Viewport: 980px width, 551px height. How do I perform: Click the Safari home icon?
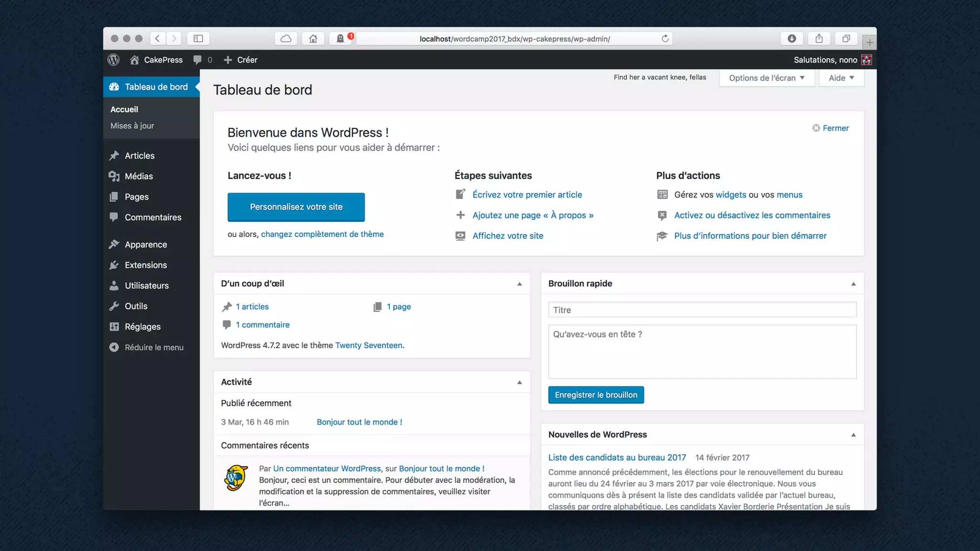tap(313, 39)
